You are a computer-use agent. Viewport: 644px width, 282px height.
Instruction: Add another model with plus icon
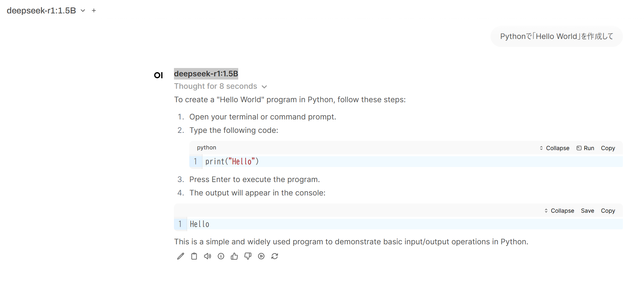pyautogui.click(x=94, y=11)
